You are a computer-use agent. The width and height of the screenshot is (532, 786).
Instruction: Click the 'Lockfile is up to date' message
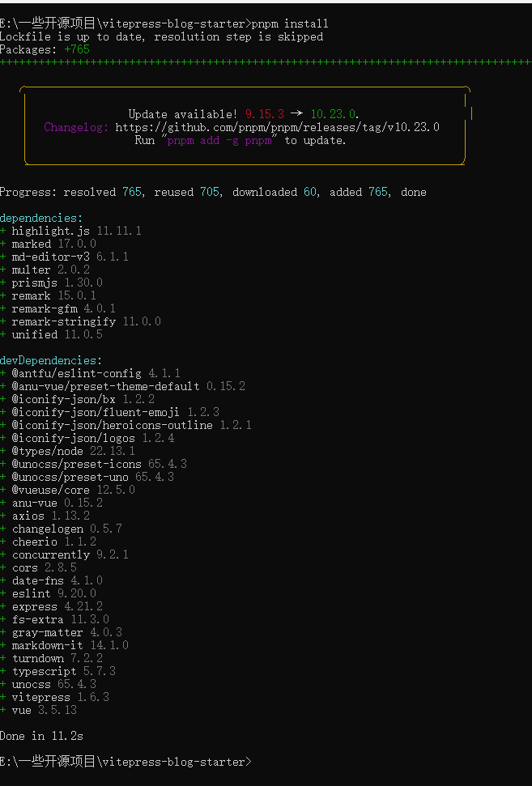click(x=160, y=36)
